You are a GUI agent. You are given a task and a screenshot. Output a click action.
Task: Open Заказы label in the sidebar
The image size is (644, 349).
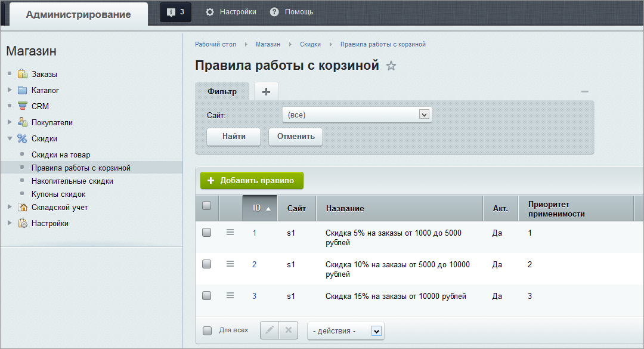coord(44,74)
